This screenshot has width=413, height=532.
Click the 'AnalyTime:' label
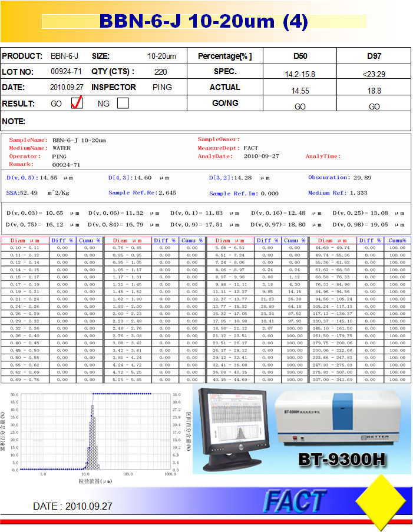[323, 156]
